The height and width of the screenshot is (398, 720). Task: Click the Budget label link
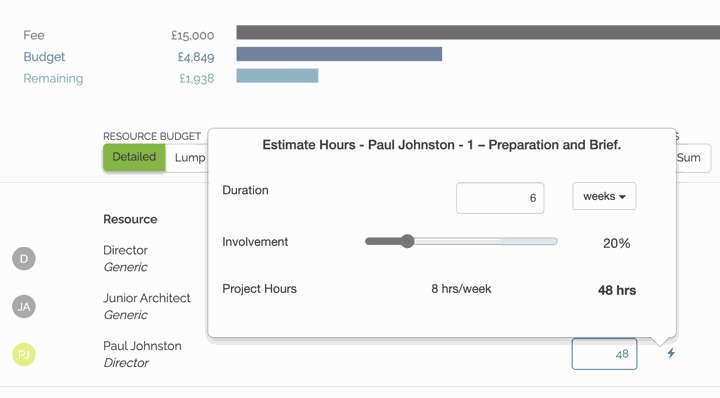pyautogui.click(x=44, y=57)
